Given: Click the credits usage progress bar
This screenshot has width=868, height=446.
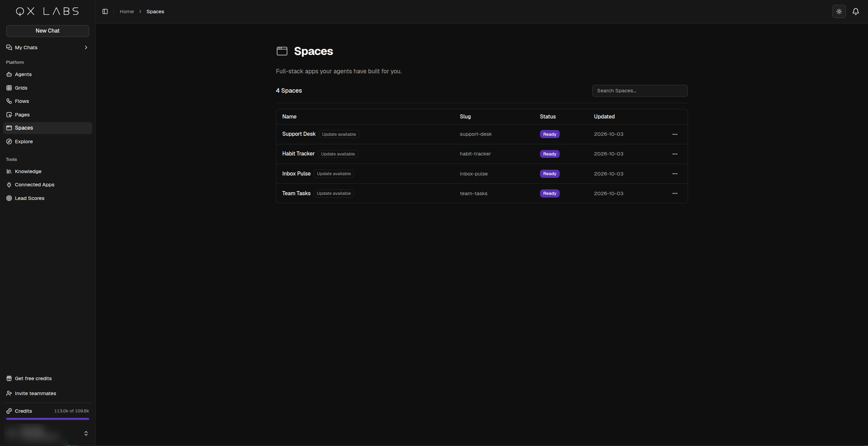Looking at the screenshot, I should (47, 419).
